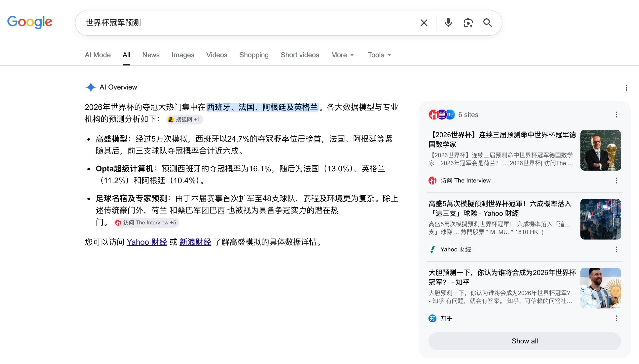
Task: Switch to Videos tab
Action: pyautogui.click(x=217, y=55)
